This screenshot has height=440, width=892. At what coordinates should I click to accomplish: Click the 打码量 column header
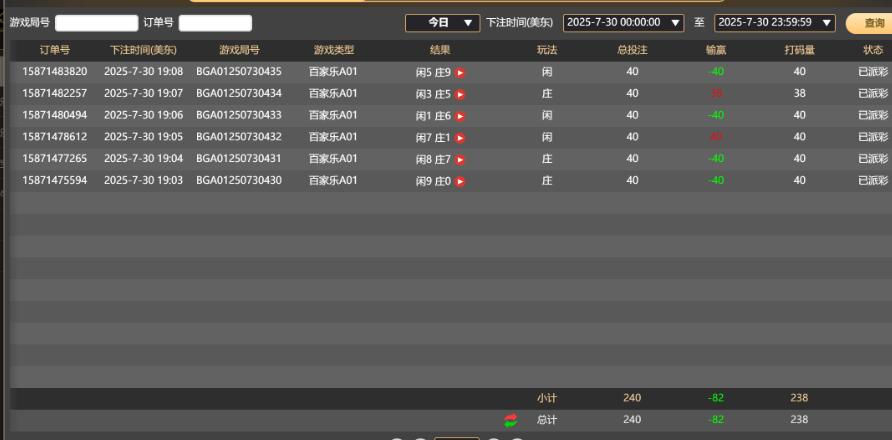798,50
